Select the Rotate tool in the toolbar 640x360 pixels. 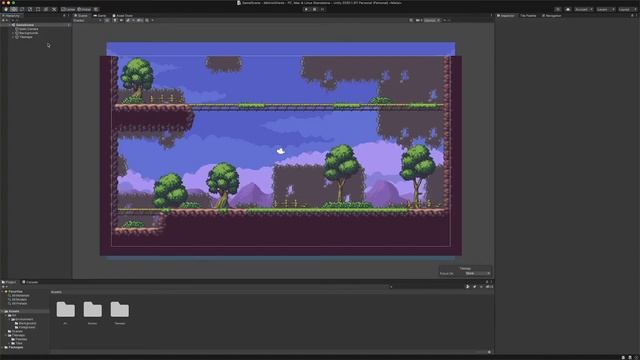pos(22,9)
